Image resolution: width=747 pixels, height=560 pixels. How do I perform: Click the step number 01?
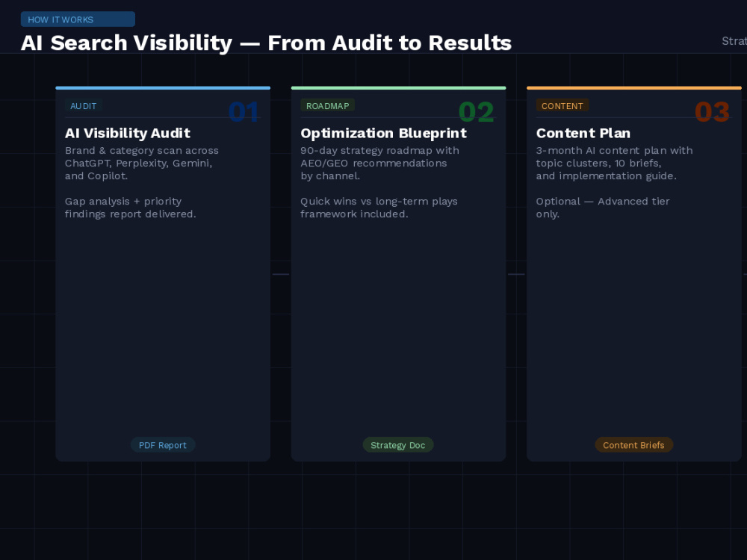tap(244, 112)
